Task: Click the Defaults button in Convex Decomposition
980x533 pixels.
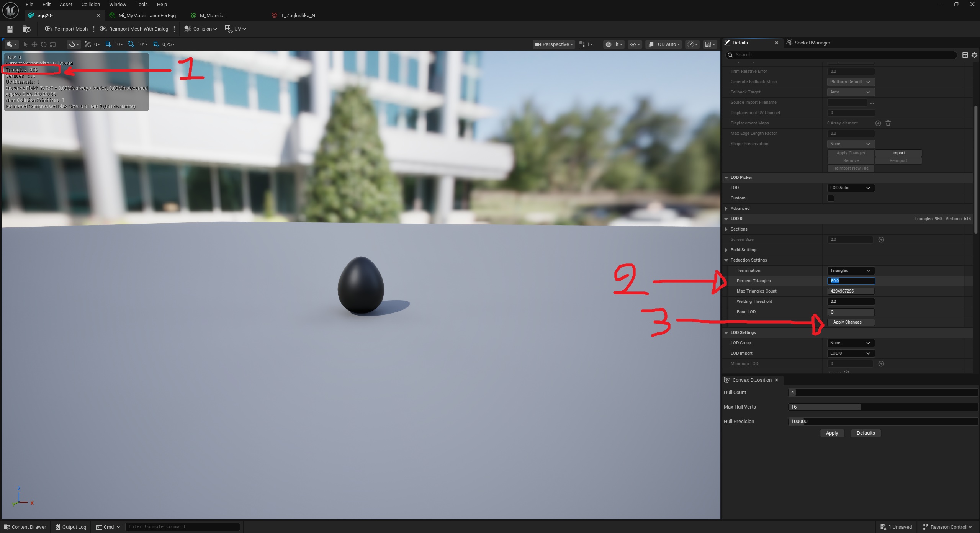Action: [865, 433]
